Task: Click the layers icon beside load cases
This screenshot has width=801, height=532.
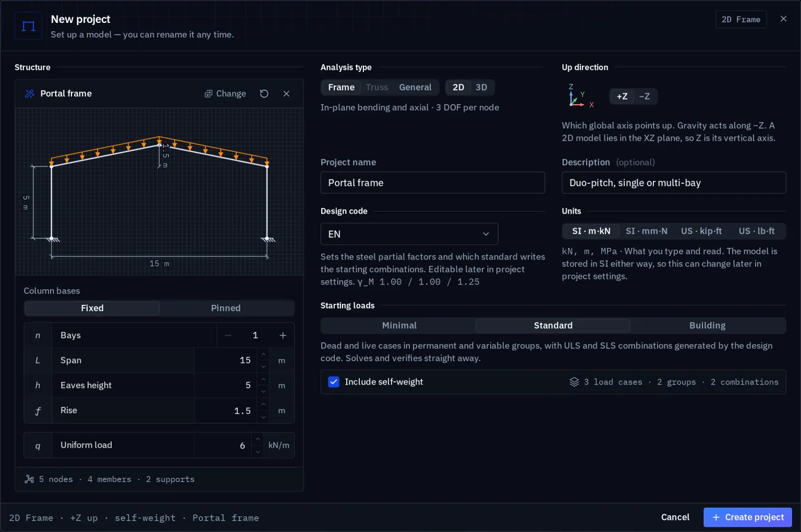Action: [x=574, y=382]
